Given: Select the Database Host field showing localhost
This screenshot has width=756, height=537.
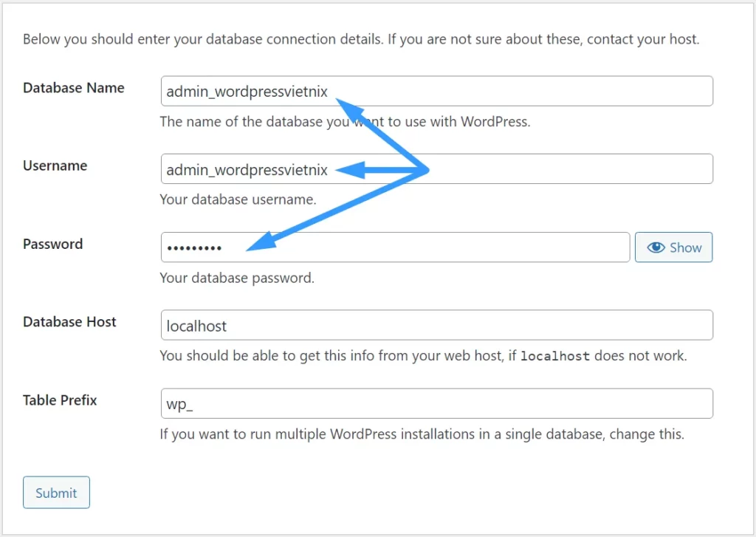Looking at the screenshot, I should pos(437,325).
